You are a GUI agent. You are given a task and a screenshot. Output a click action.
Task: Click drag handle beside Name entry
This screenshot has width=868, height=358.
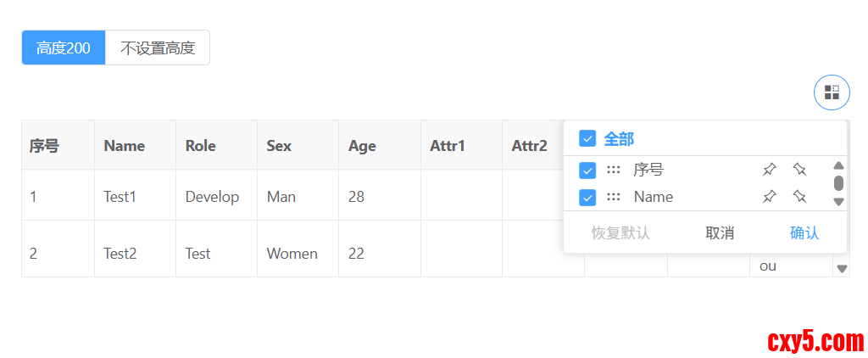[x=614, y=197]
